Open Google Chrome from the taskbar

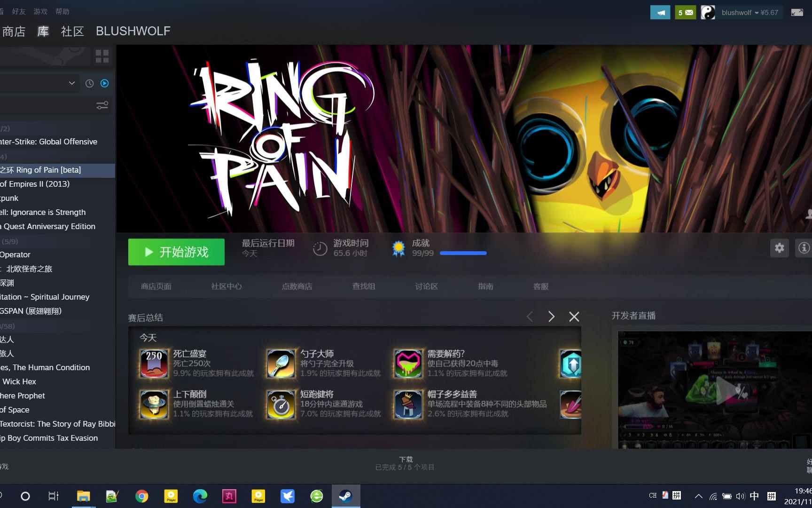click(141, 496)
